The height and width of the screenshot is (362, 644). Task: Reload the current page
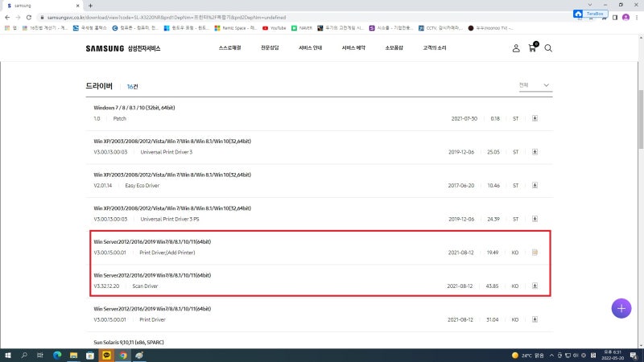point(29,18)
